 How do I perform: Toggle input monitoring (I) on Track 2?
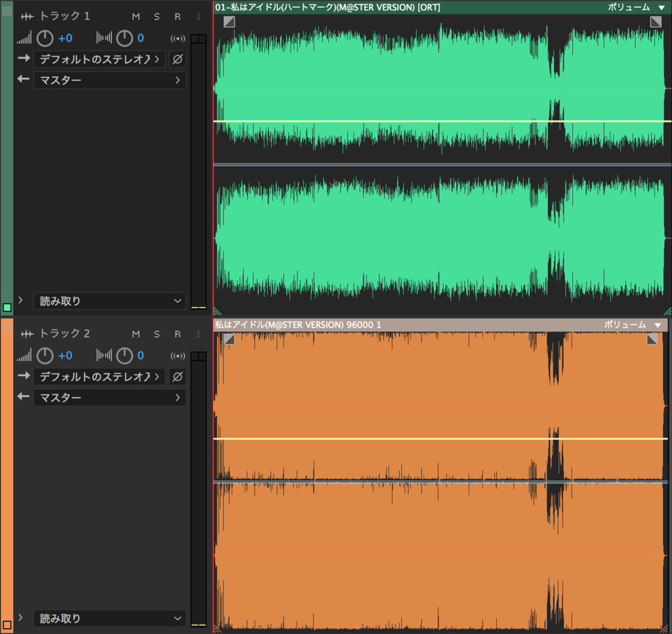pyautogui.click(x=198, y=333)
